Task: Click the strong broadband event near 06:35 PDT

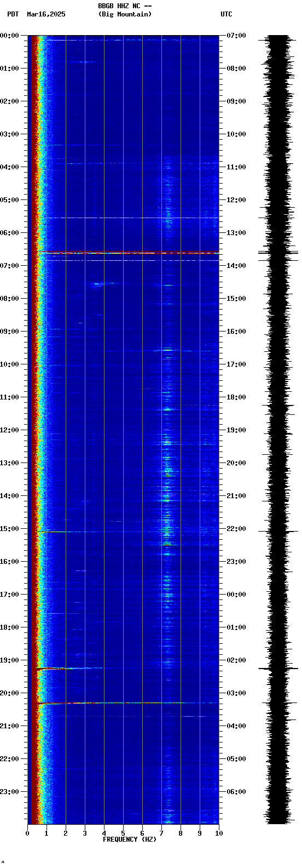Action: pos(127,252)
